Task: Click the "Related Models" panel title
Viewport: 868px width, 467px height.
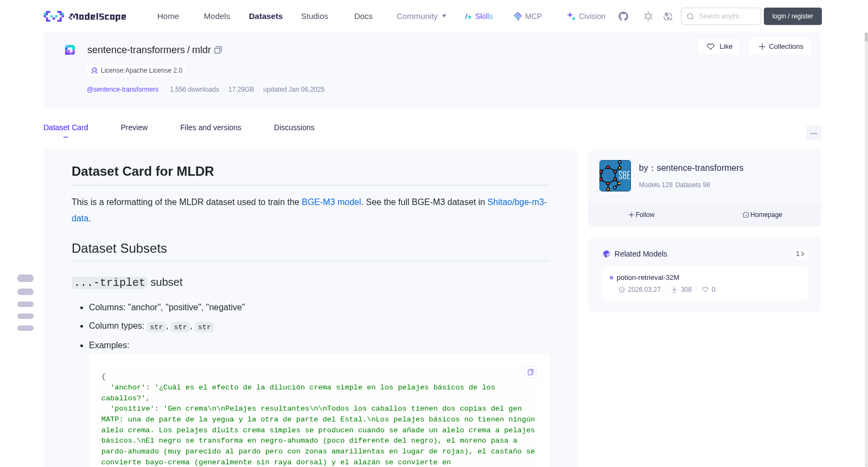Action: 641,254
